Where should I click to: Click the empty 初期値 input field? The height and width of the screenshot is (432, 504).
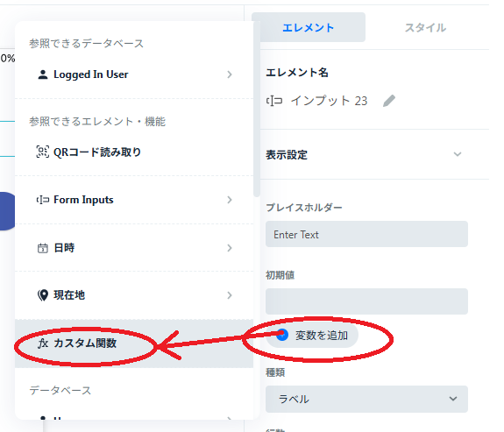(x=366, y=301)
